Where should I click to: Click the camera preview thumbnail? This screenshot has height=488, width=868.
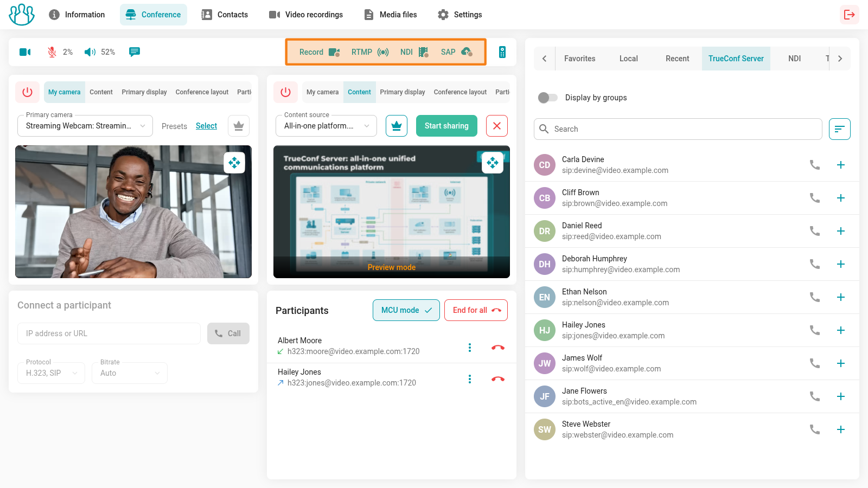click(133, 211)
